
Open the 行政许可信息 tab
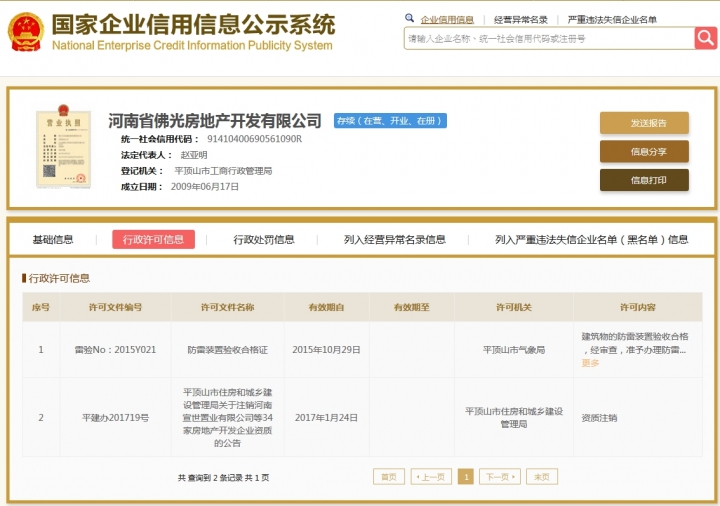(x=153, y=239)
